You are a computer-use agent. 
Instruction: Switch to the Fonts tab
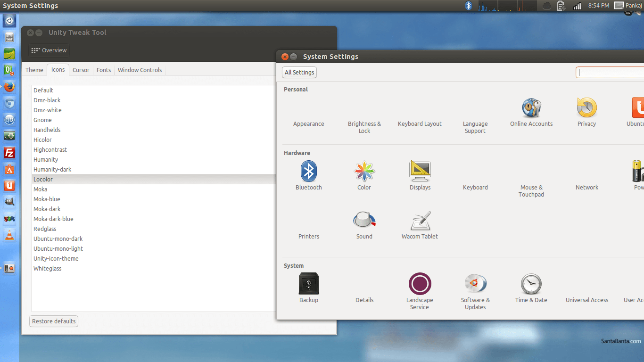coord(104,70)
